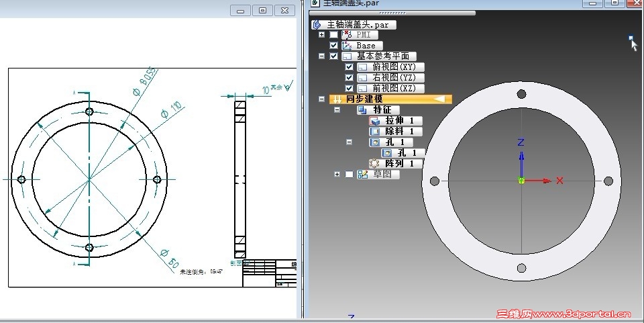Select the 主轴端盖头.par root label
This screenshot has width=644, height=323.
[x=358, y=25]
